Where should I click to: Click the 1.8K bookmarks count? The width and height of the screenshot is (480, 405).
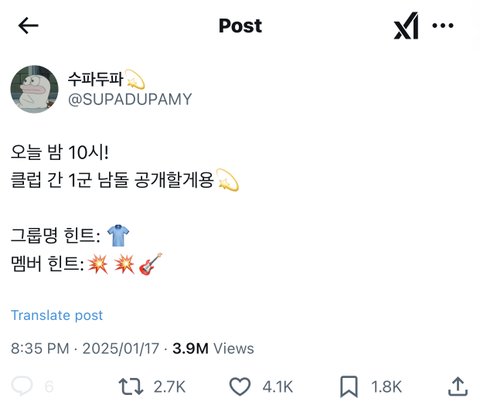click(387, 387)
